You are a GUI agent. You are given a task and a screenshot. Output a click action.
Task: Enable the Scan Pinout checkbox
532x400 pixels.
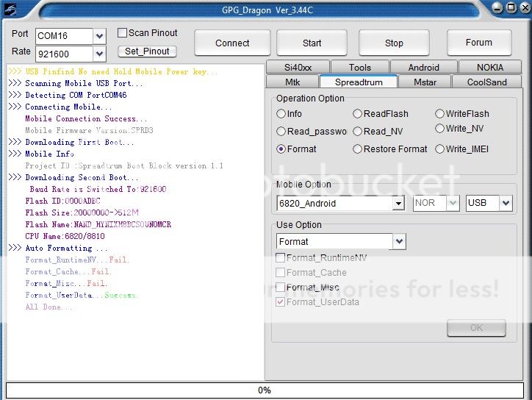123,33
